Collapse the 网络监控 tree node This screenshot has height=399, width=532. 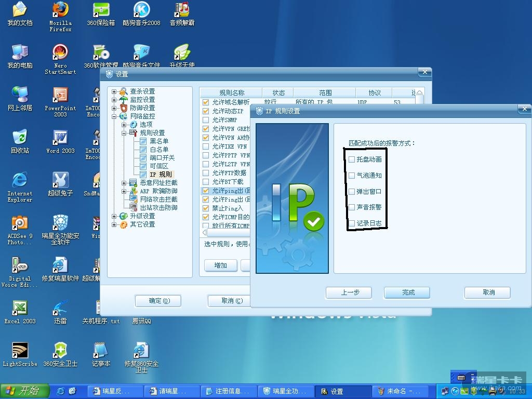[x=114, y=116]
